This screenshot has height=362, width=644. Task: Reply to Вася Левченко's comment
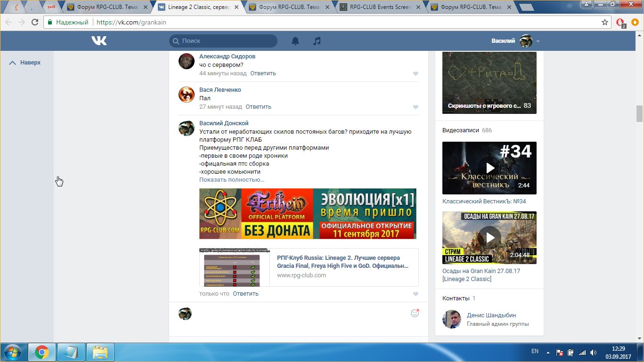coord(258,107)
